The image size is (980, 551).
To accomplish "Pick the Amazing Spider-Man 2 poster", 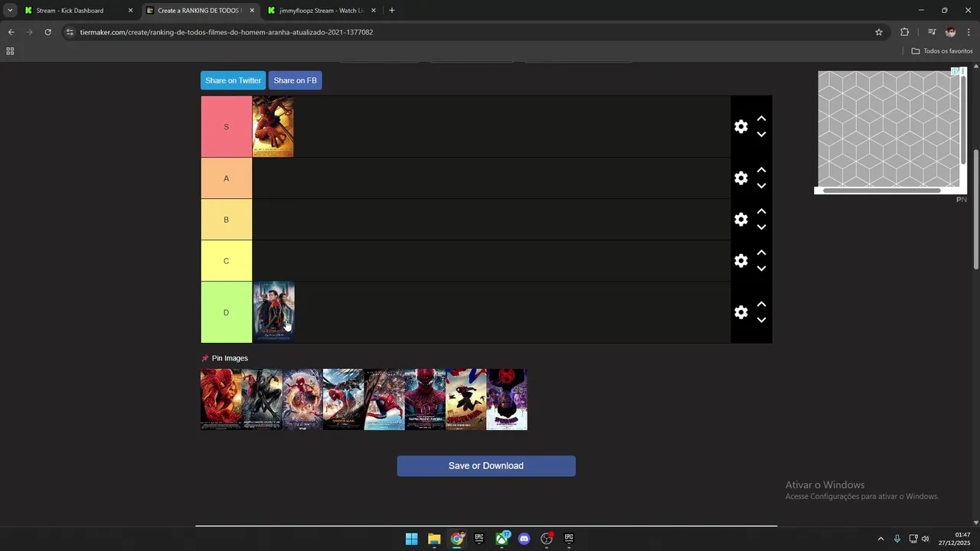I will pos(384,399).
